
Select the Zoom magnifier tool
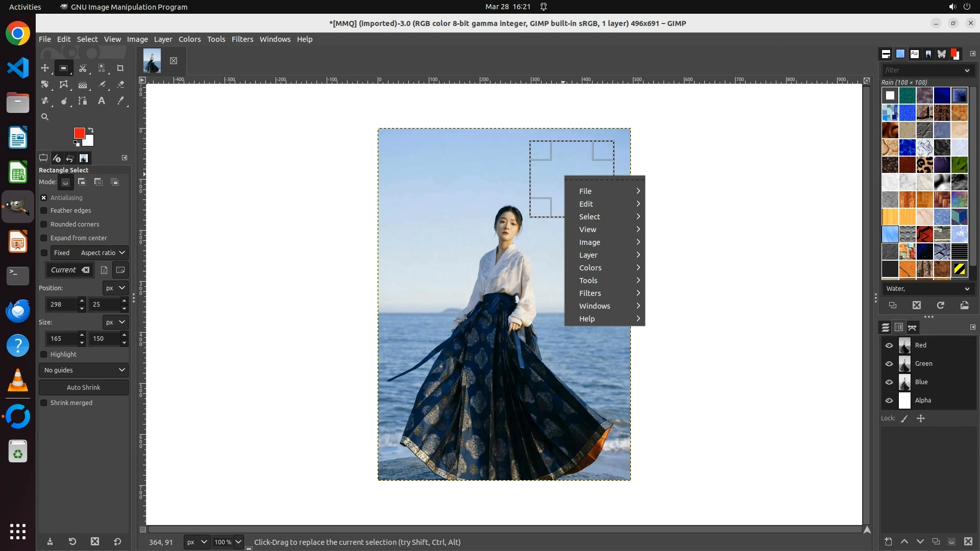(45, 117)
